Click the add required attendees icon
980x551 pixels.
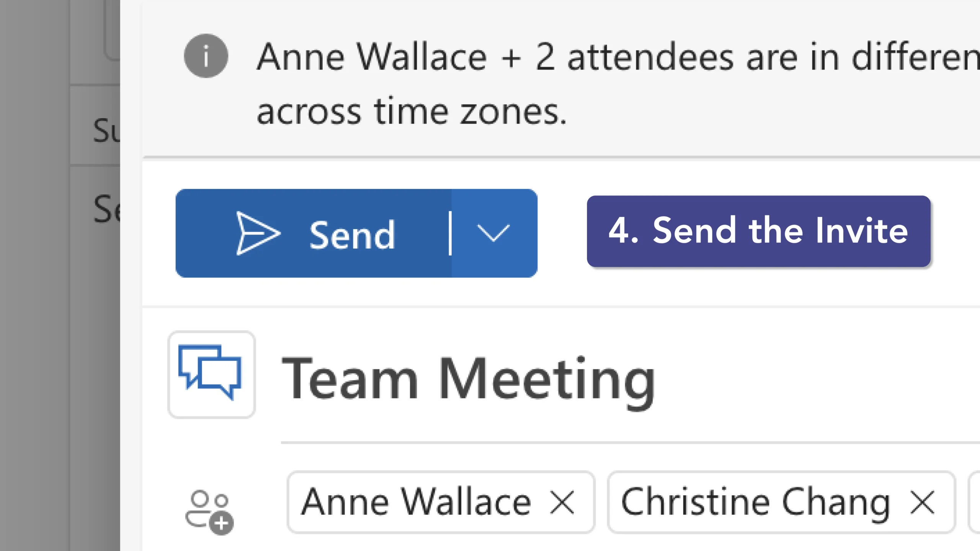(209, 512)
